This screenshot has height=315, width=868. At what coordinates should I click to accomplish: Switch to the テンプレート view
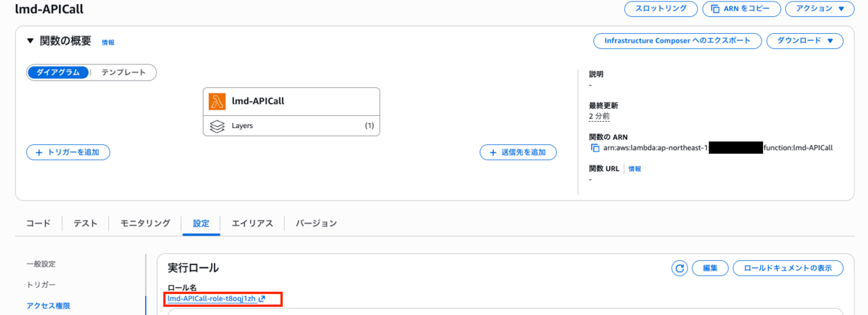[x=123, y=72]
